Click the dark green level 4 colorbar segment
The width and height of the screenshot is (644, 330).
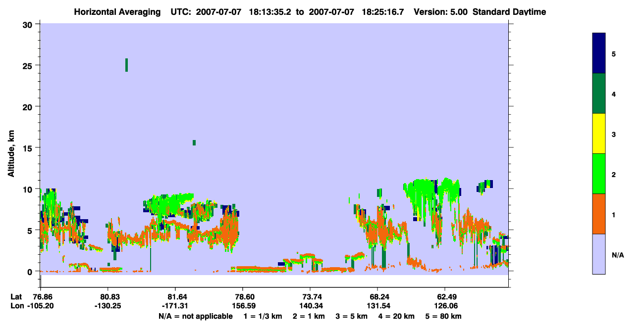pos(599,94)
